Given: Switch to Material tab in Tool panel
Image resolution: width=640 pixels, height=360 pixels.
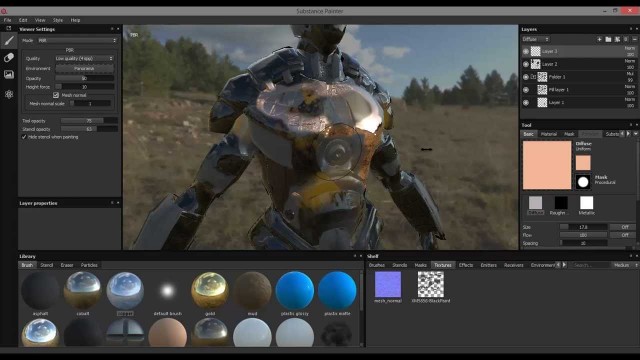Looking at the screenshot, I should [x=549, y=134].
